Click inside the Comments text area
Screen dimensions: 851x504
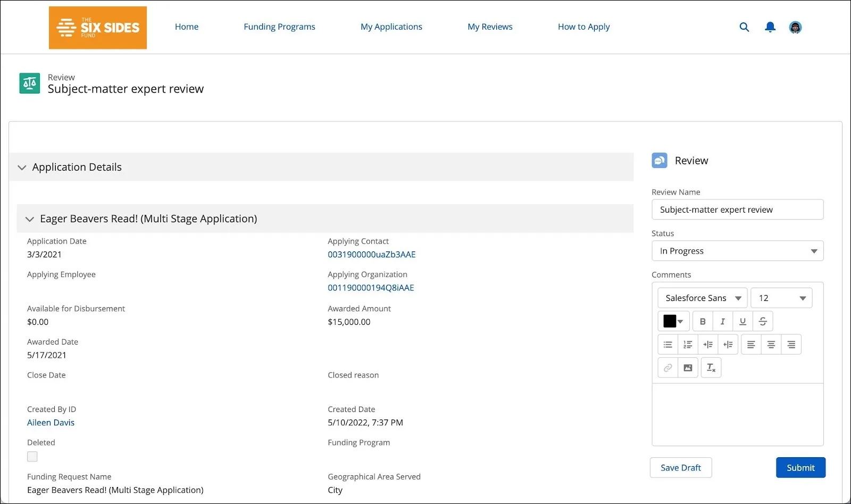[738, 415]
